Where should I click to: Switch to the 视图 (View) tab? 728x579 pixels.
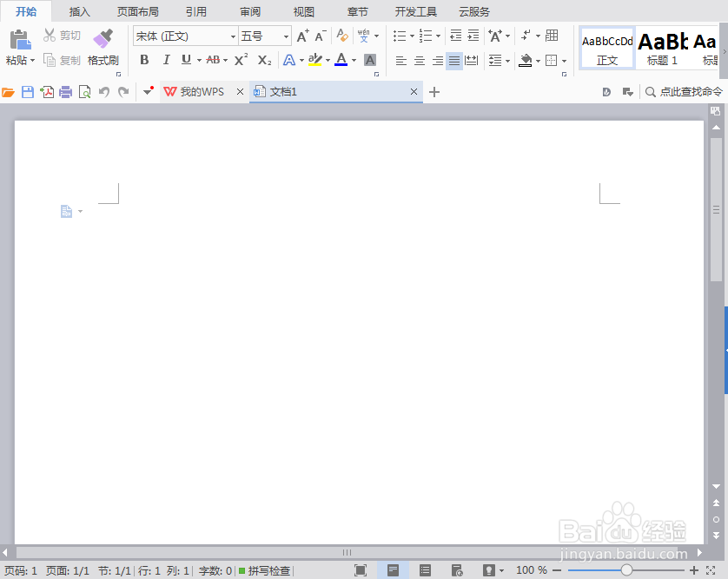(x=304, y=11)
